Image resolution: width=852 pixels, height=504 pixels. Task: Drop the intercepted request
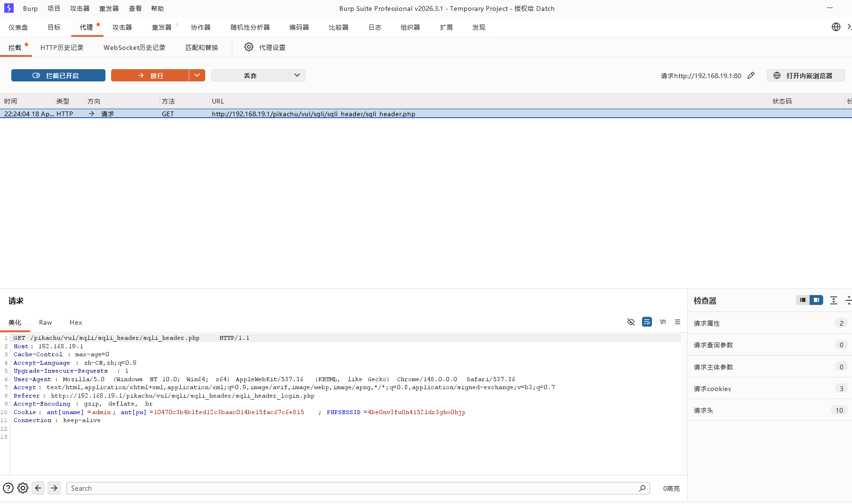coord(250,75)
